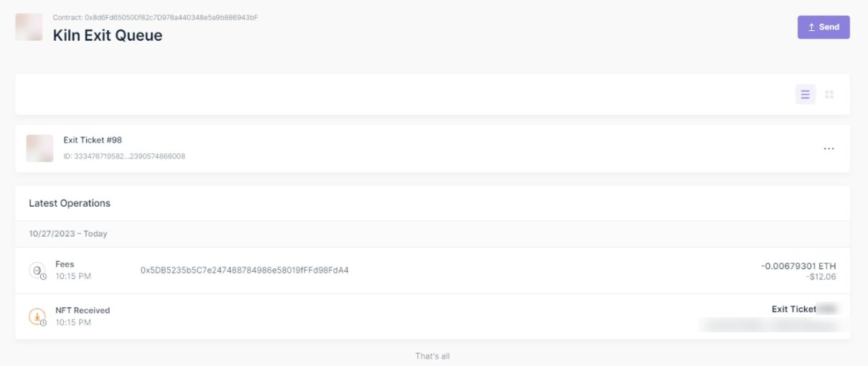The width and height of the screenshot is (868, 366).
Task: Click the ID 333476719582…2390574866008 text
Action: pos(124,156)
